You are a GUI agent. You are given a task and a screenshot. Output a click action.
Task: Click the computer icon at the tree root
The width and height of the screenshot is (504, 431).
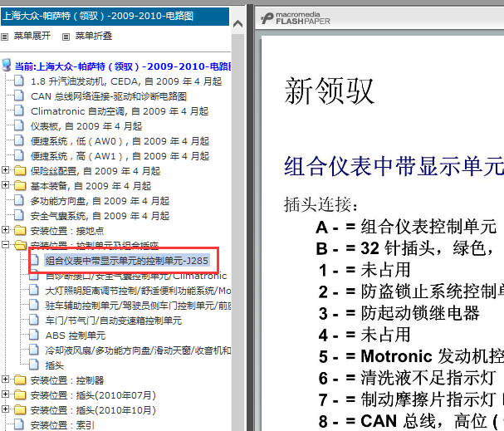(x=6, y=65)
